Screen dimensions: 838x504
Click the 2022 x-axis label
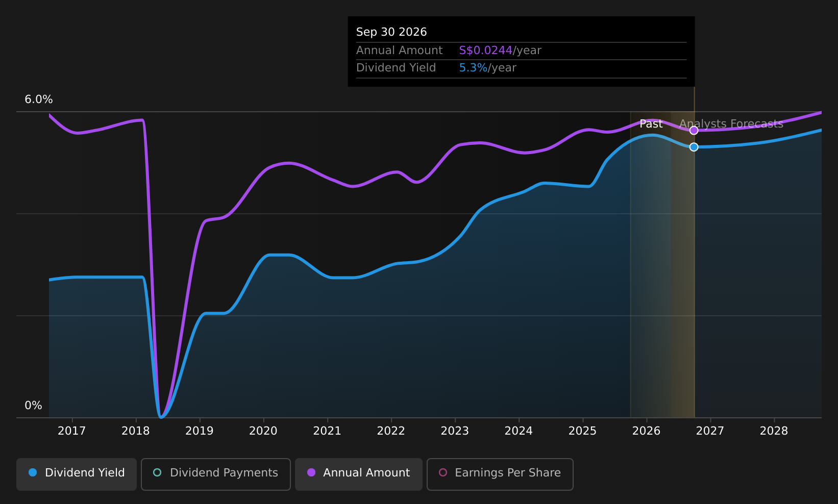[391, 431]
